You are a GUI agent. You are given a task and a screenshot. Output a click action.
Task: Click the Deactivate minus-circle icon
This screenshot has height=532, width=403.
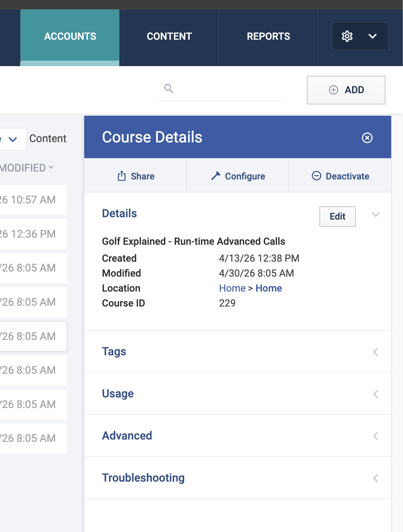click(x=316, y=176)
